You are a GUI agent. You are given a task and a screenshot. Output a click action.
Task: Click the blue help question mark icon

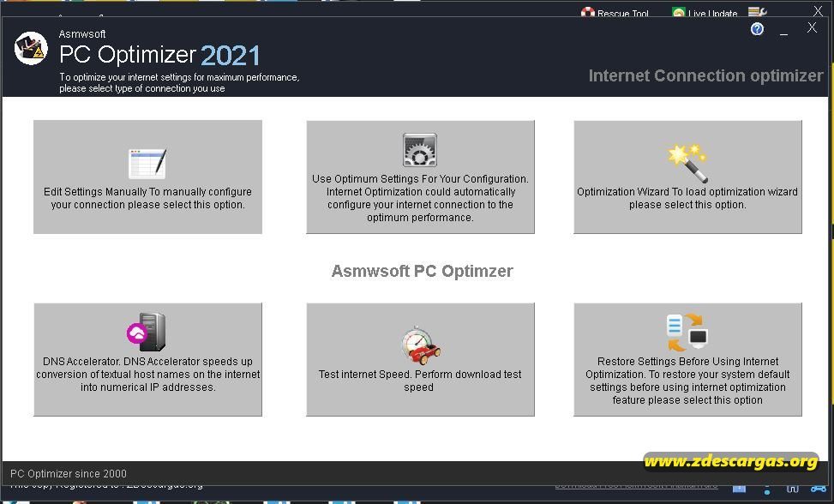[757, 29]
